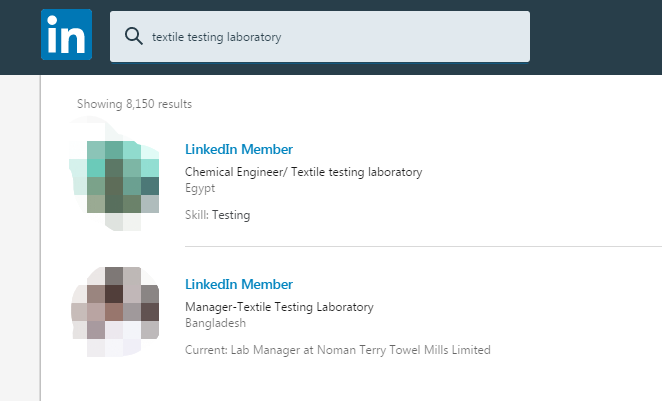The image size is (662, 401).
Task: Click the 'Skill:' label in first result
Action: [x=197, y=215]
